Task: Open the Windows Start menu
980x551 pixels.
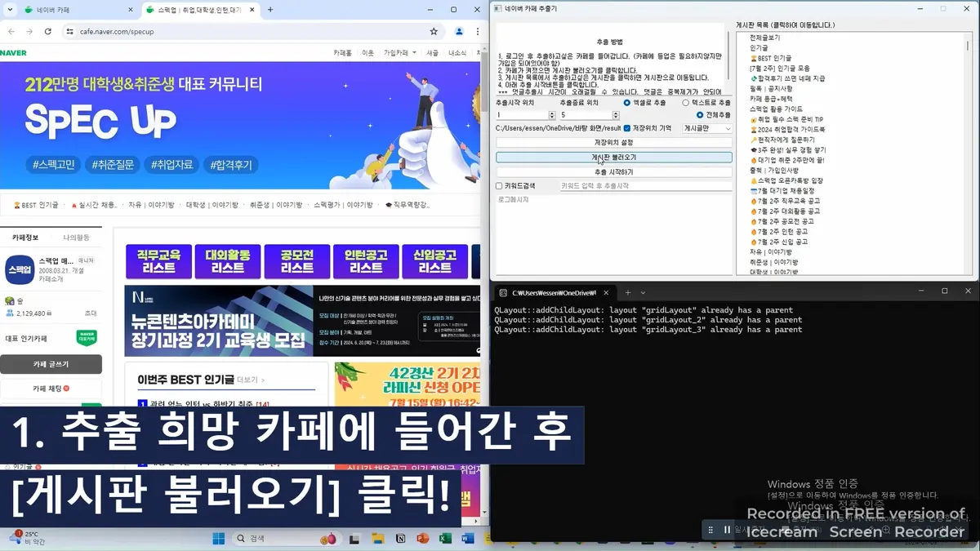Action: pos(219,539)
